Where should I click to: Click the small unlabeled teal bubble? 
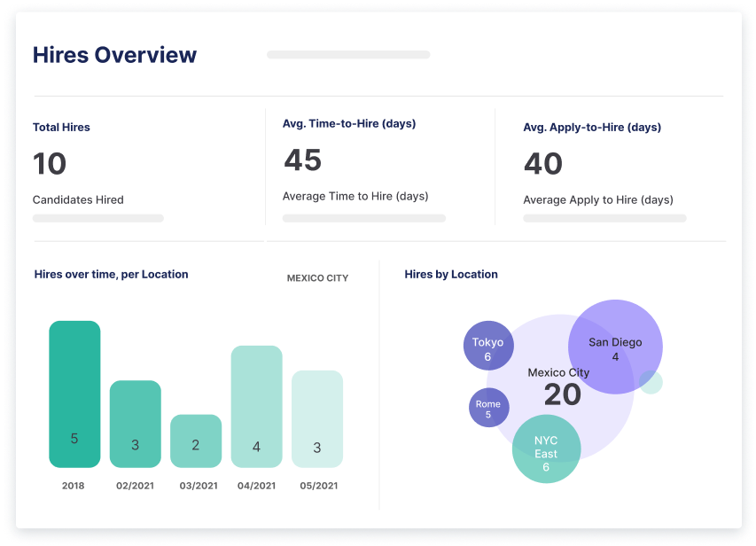[x=653, y=382]
